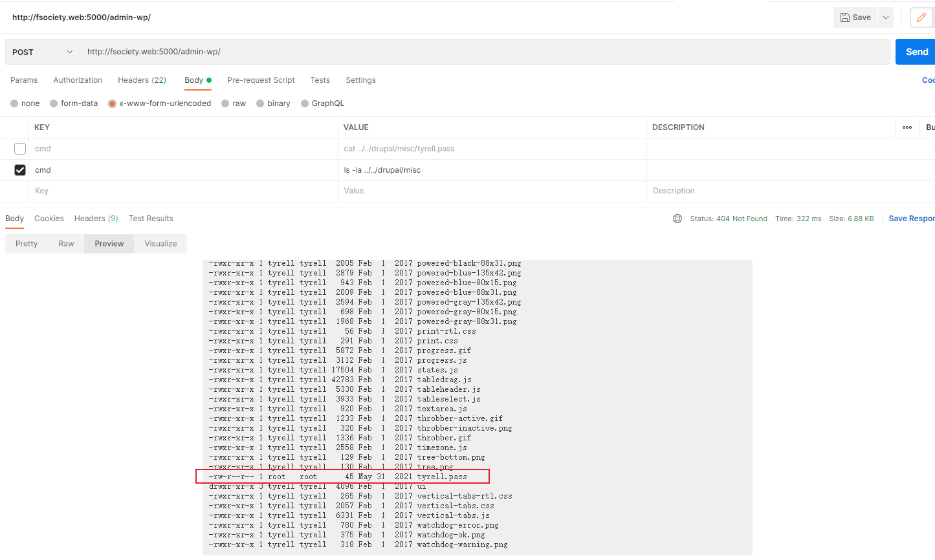Open the response Headers (9) tab
The image size is (935, 560).
96,219
